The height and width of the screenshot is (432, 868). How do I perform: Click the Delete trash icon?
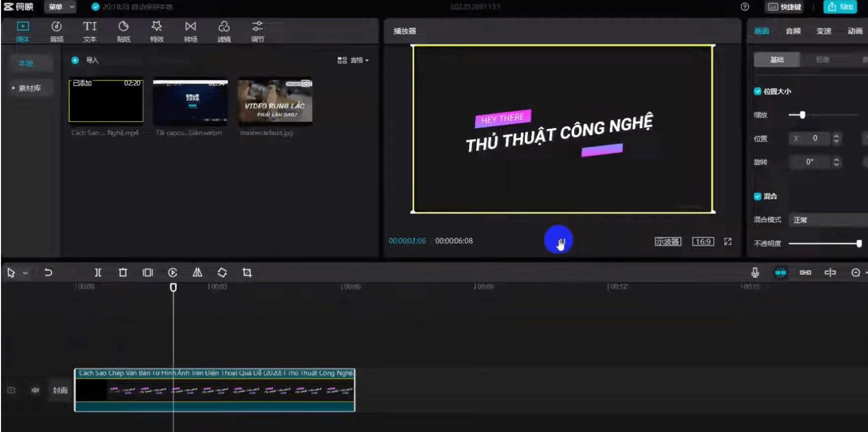(x=123, y=272)
